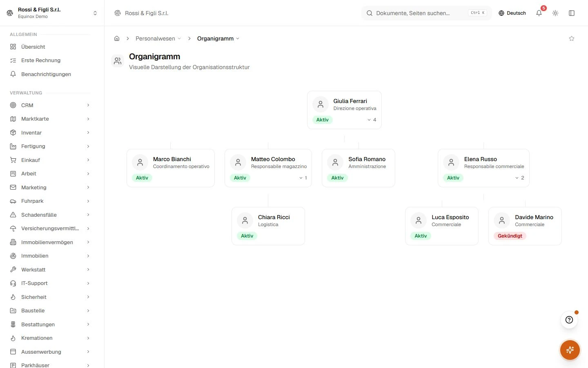Click the Kremationen flame icon
This screenshot has height=368, width=588.
pyautogui.click(x=13, y=338)
